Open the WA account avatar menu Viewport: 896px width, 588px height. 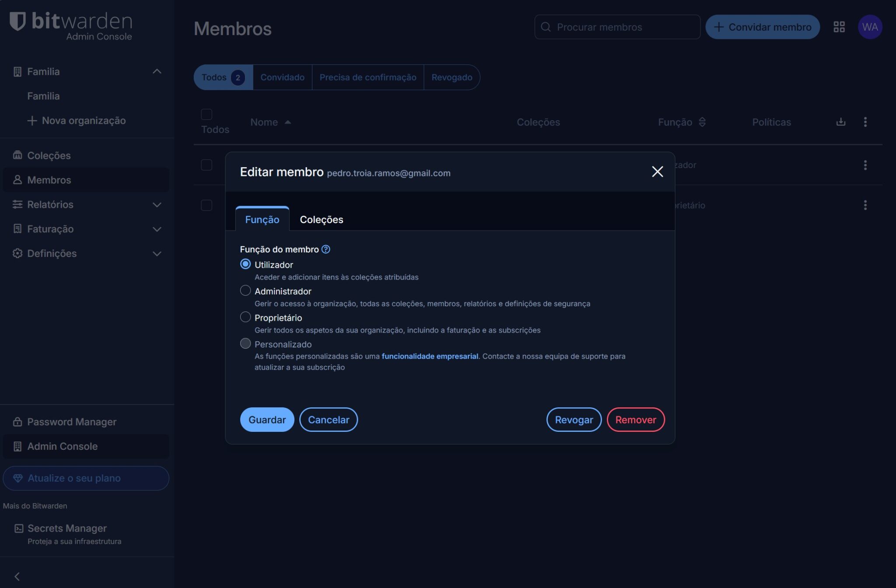pyautogui.click(x=870, y=27)
